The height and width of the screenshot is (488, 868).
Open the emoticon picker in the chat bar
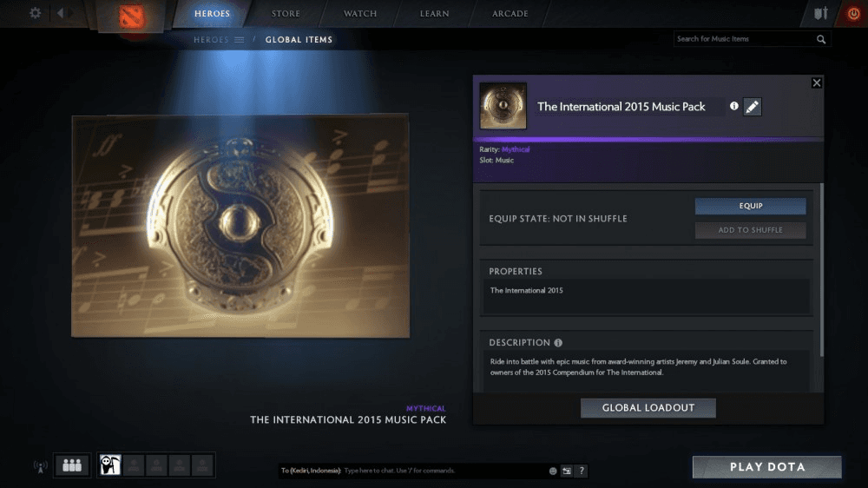point(553,471)
